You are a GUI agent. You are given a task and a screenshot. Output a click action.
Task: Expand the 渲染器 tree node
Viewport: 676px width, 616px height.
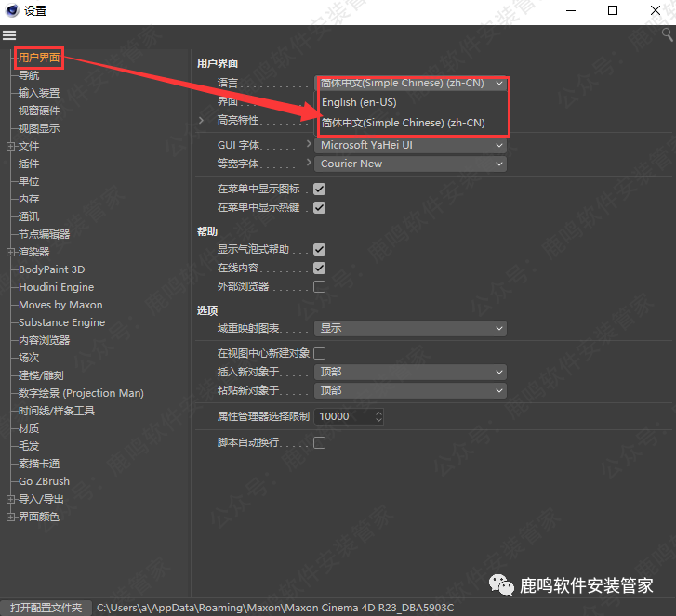point(10,252)
